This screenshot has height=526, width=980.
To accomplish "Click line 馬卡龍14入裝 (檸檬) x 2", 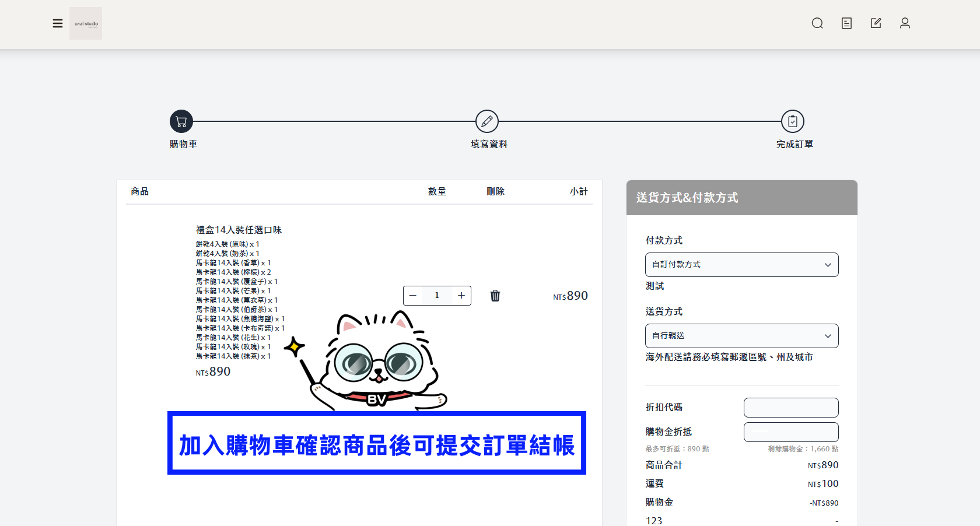I will (x=233, y=272).
